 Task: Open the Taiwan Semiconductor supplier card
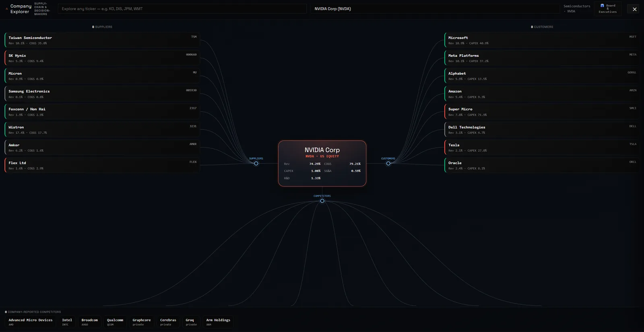[102, 40]
